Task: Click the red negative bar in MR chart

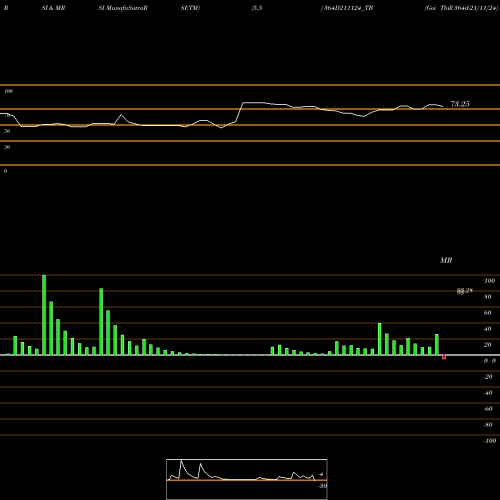Action: (x=444, y=357)
